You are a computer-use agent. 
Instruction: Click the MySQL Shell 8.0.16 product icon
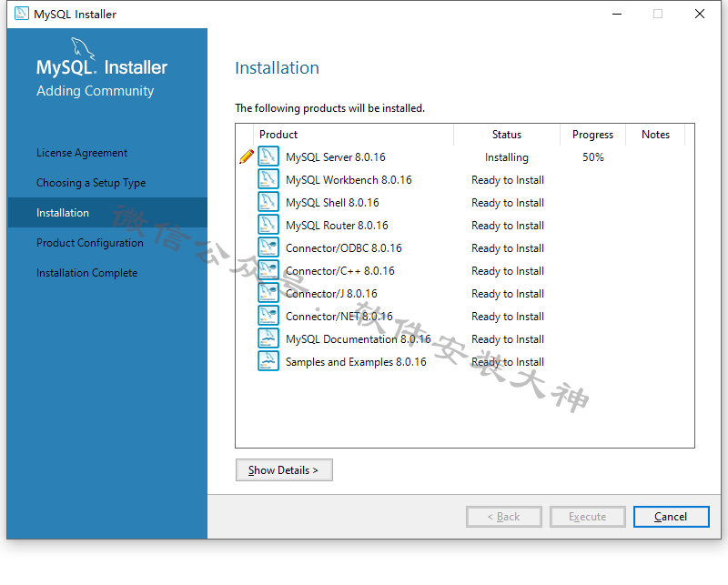click(268, 202)
